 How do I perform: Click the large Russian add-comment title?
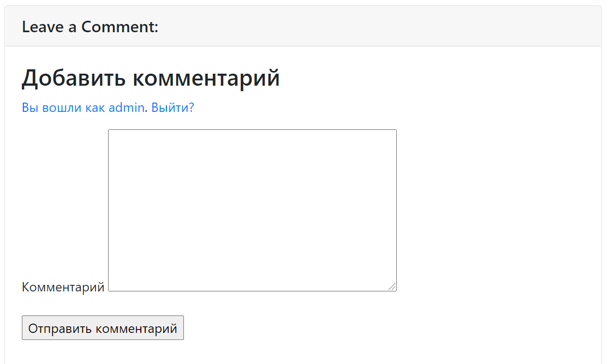pos(151,78)
